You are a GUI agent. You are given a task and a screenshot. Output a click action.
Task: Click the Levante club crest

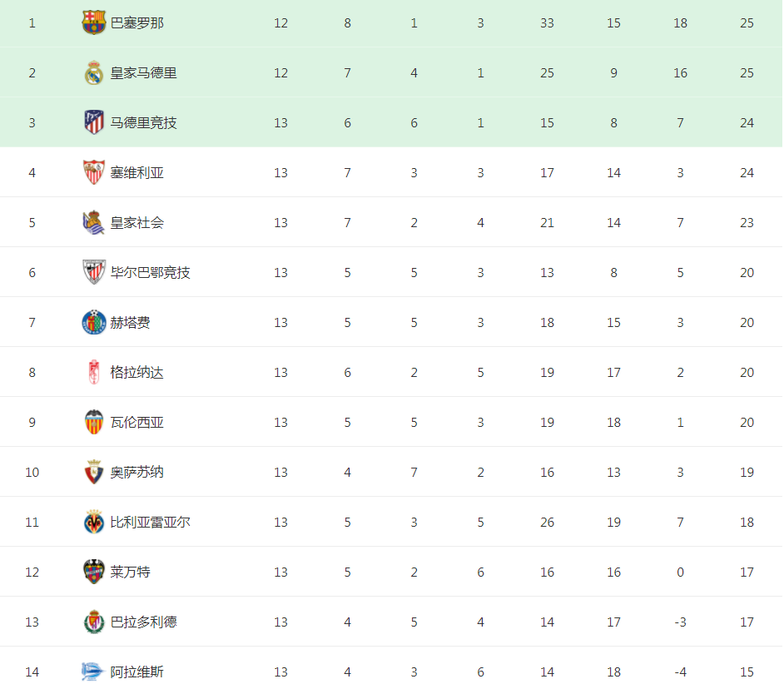pyautogui.click(x=94, y=572)
